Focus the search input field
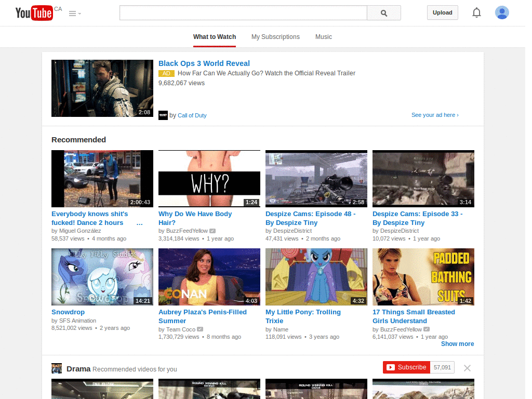The width and height of the screenshot is (532, 399). click(x=243, y=13)
